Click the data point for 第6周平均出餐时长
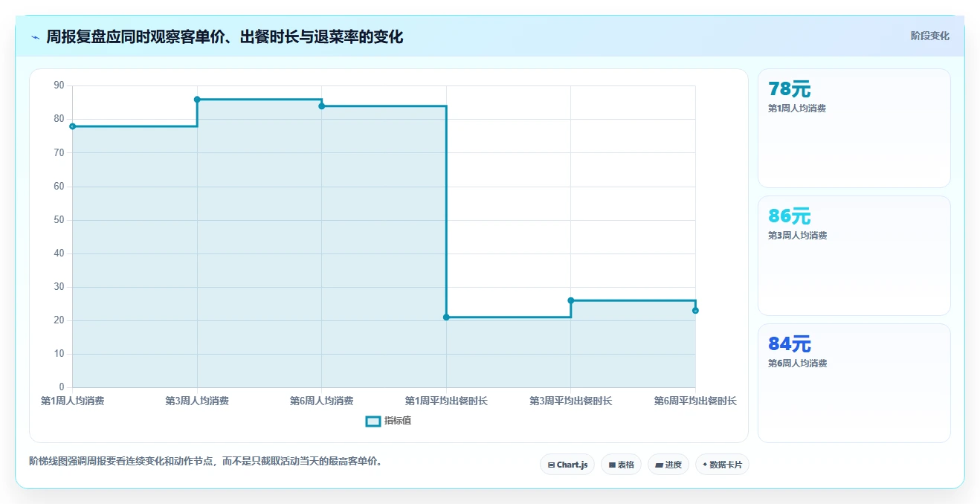This screenshot has width=980, height=504. [x=695, y=311]
